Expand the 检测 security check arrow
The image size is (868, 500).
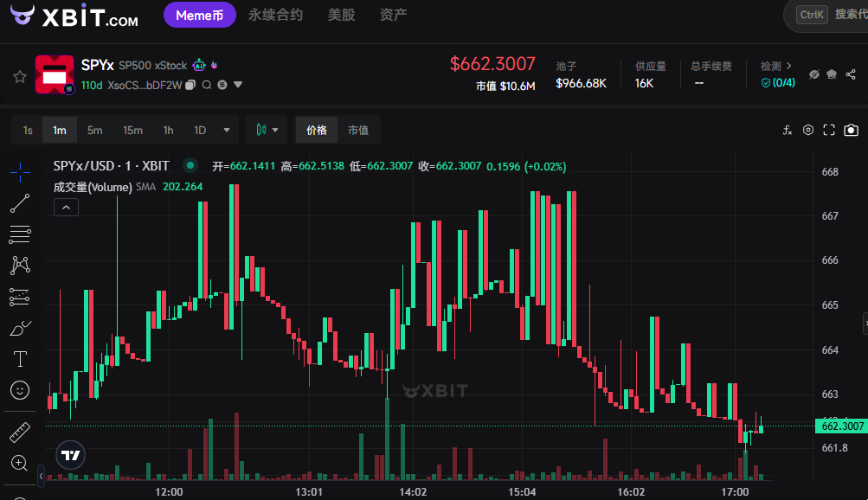(788, 66)
